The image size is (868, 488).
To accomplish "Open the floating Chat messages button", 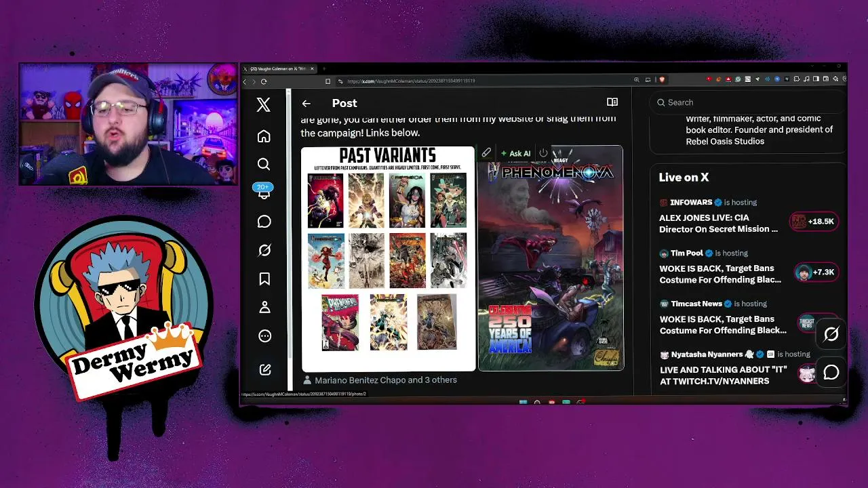I will pyautogui.click(x=831, y=372).
